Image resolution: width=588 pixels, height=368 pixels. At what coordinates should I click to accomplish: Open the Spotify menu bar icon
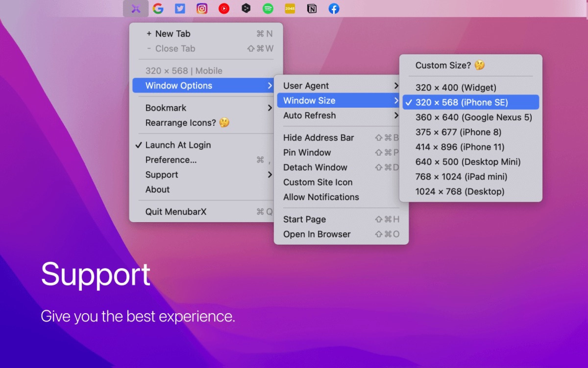(268, 9)
